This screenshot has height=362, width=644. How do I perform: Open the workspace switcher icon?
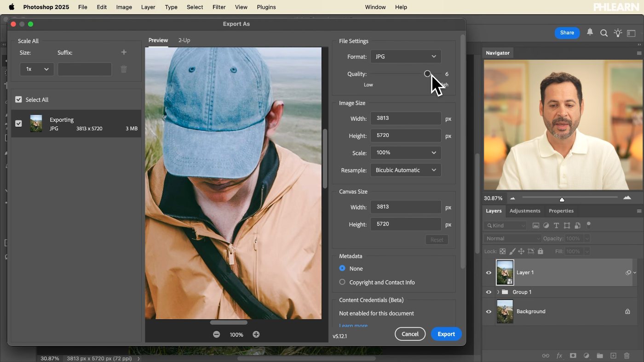(631, 33)
